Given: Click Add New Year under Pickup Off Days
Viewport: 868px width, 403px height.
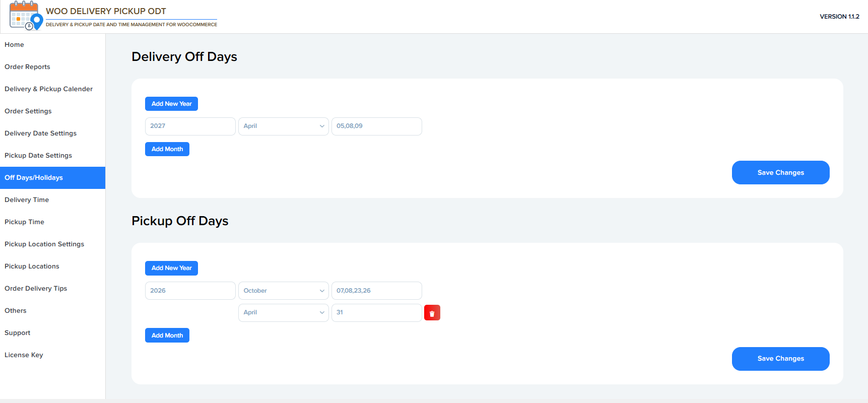Looking at the screenshot, I should click(x=171, y=268).
